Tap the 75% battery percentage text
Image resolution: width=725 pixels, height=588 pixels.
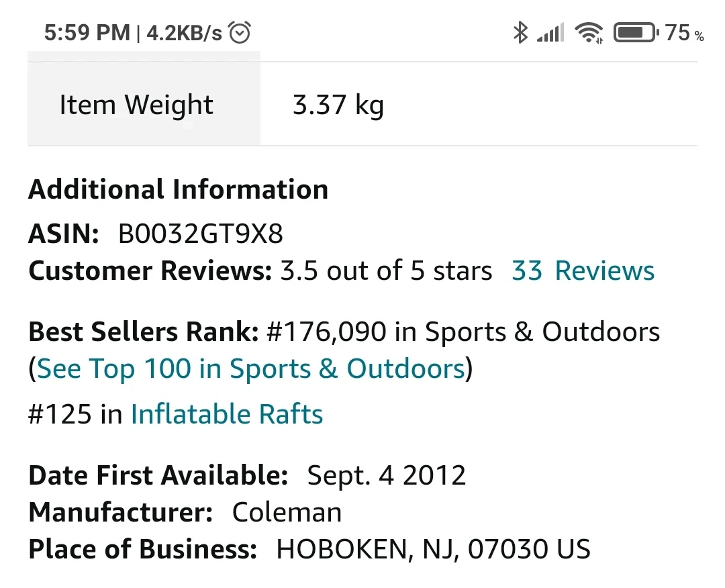pos(684,32)
